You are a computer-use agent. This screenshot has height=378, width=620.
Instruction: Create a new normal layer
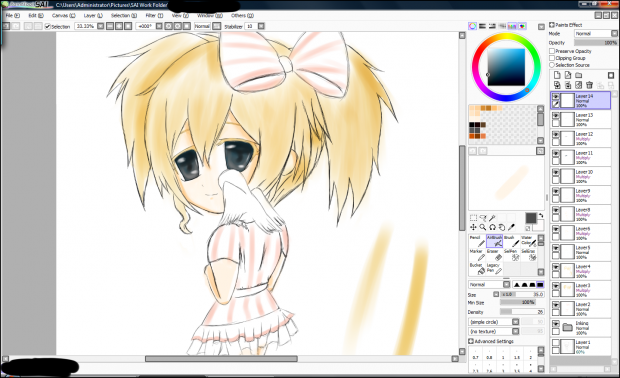pos(557,75)
